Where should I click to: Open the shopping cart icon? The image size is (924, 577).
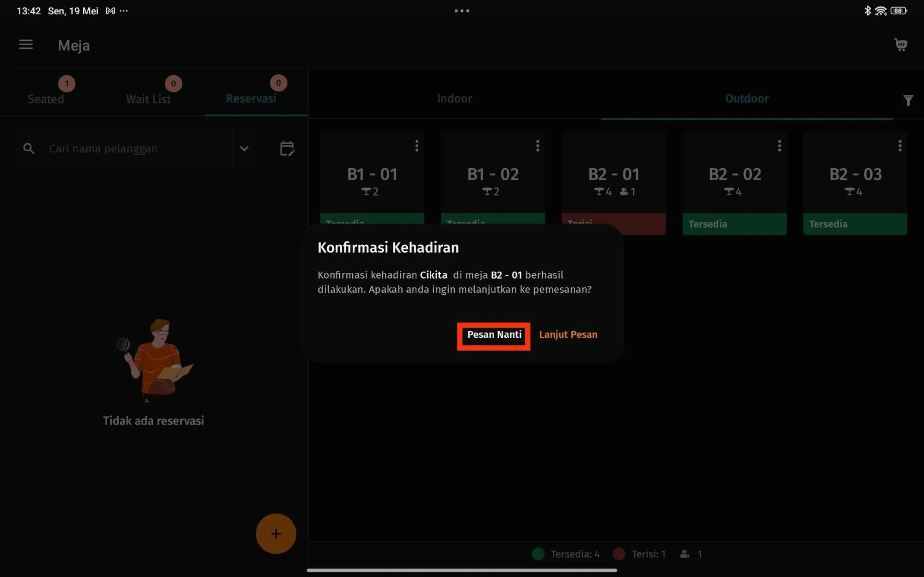pos(901,45)
